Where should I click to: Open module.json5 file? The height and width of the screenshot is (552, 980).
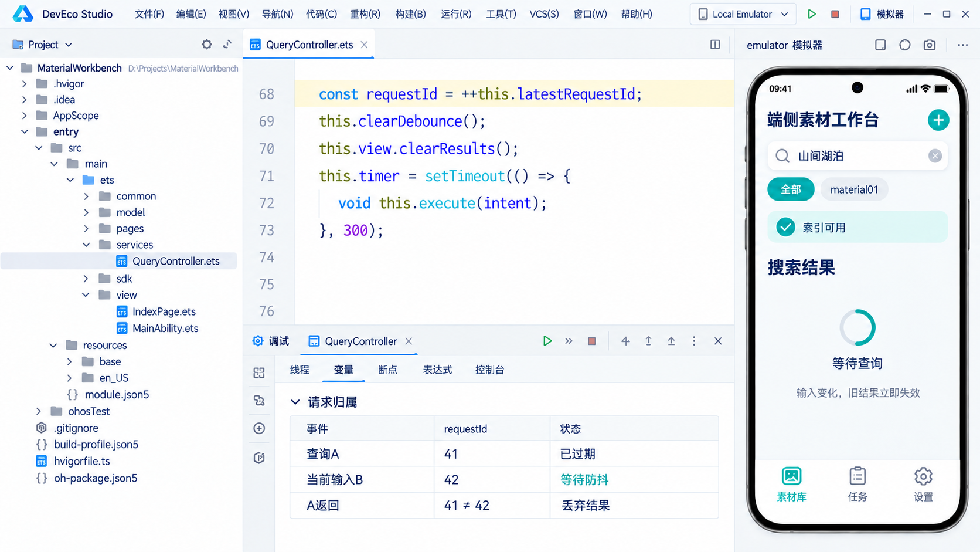click(x=117, y=394)
